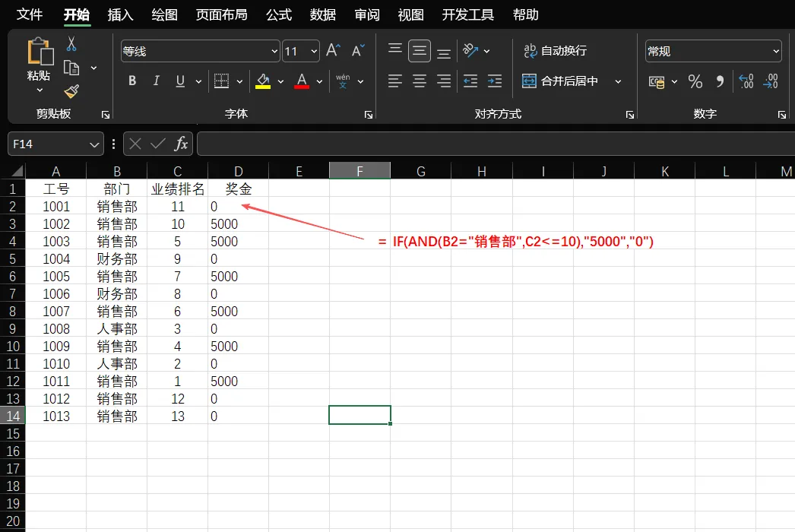The height and width of the screenshot is (532, 795).
Task: Switch to the 插入 tab
Action: tap(120, 14)
